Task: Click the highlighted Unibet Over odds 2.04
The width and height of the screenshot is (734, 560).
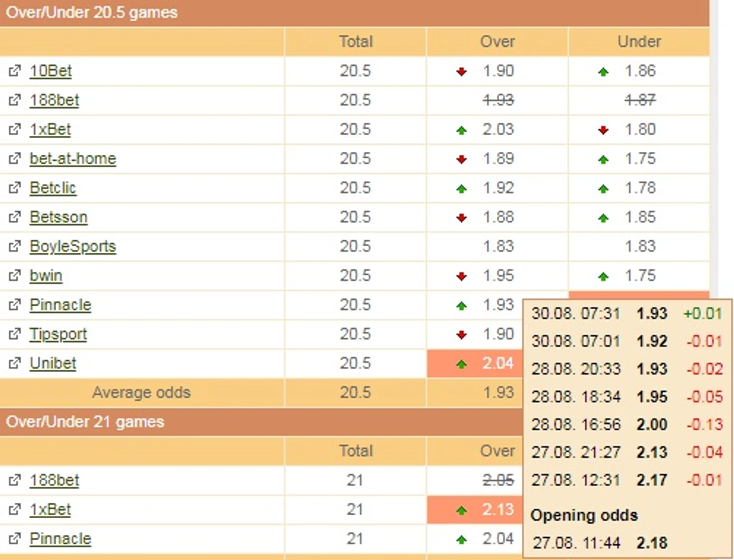Action: click(x=498, y=363)
